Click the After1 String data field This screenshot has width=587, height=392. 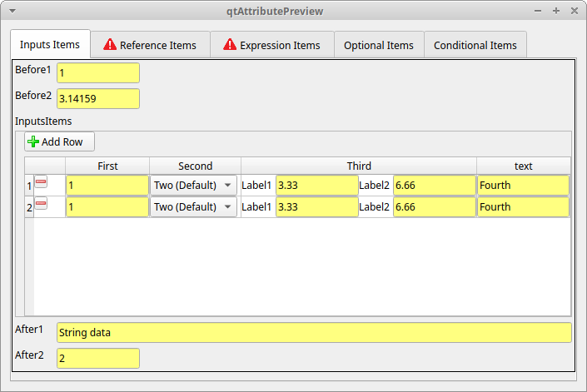point(314,333)
